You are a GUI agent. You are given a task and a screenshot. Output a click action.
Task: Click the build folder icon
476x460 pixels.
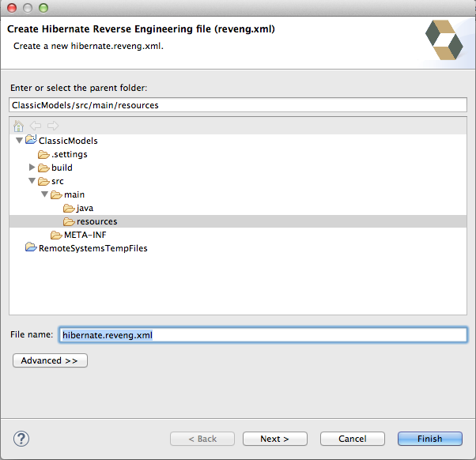pyautogui.click(x=43, y=168)
